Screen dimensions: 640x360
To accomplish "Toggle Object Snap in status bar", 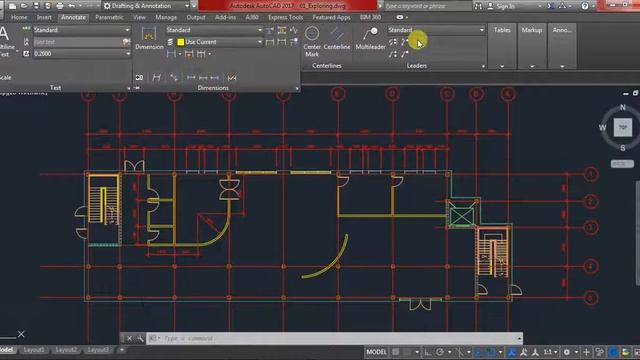I will pos(491,352).
